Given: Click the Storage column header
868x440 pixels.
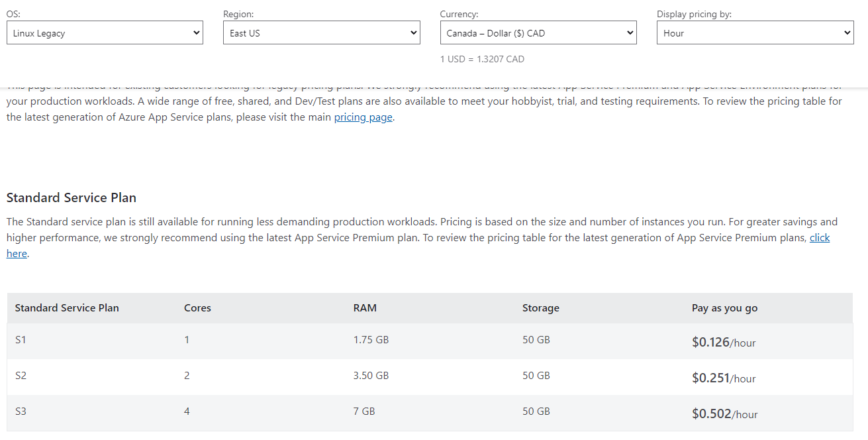Looking at the screenshot, I should coord(540,307).
